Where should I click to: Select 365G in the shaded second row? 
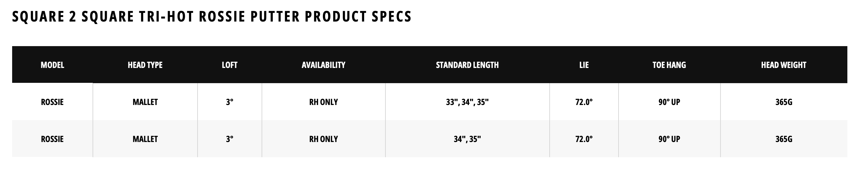point(783,139)
